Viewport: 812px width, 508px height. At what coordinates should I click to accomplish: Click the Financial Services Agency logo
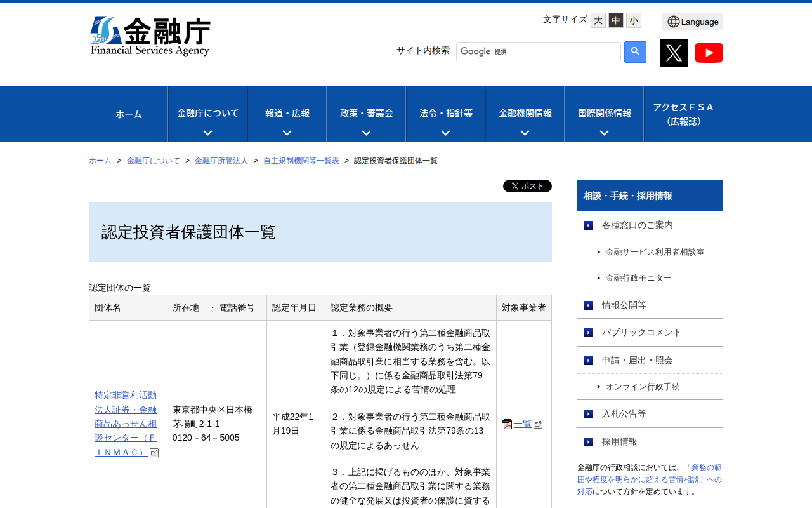(x=150, y=36)
